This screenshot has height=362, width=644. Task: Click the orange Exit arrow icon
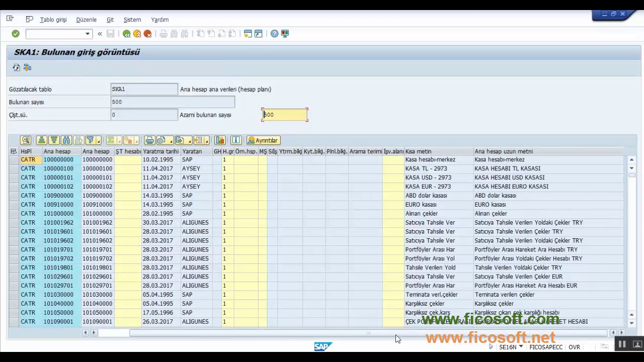coord(137,34)
